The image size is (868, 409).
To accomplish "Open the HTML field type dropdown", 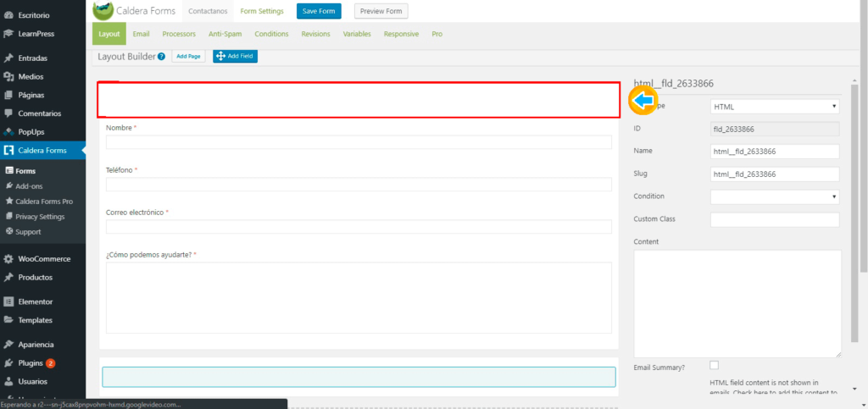I will pos(774,107).
